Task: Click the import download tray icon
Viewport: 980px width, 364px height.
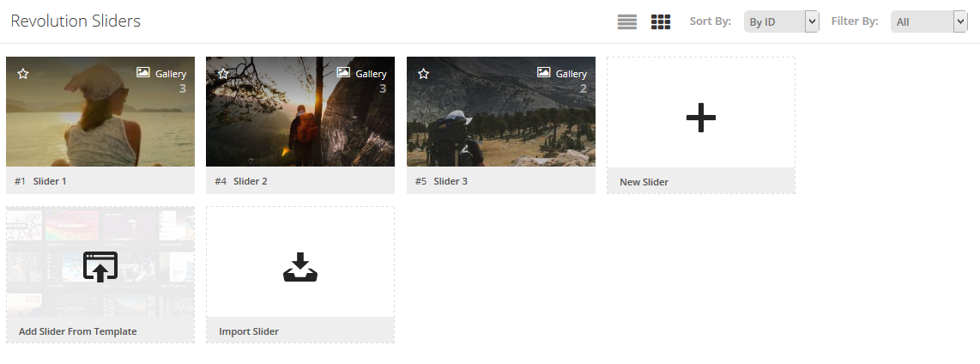Action: coord(300,267)
